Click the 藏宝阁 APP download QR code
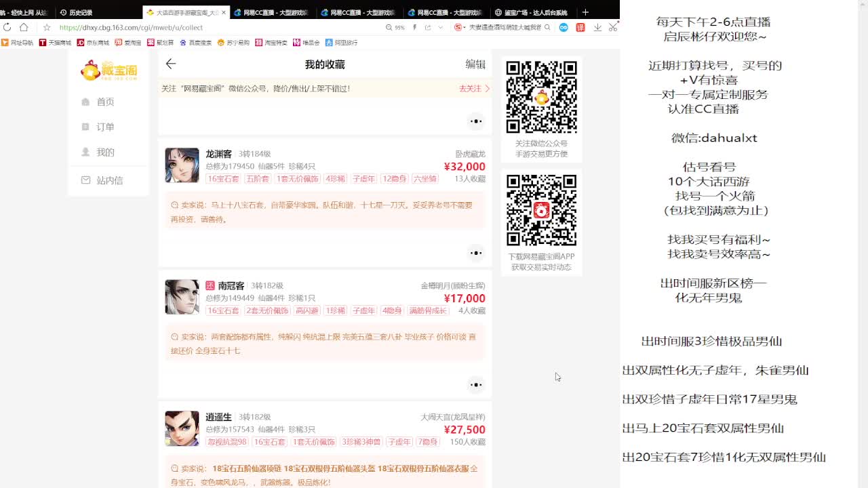The height and width of the screenshot is (488, 868). (541, 210)
